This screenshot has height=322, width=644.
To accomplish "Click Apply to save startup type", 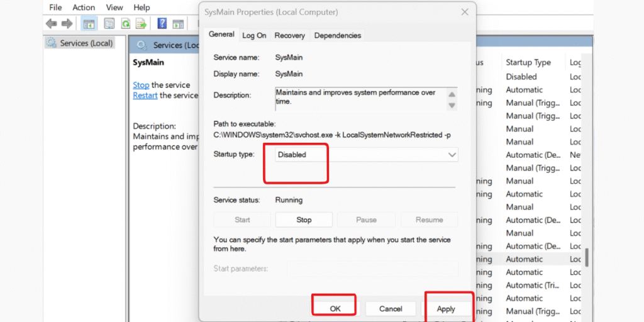I will (x=446, y=309).
